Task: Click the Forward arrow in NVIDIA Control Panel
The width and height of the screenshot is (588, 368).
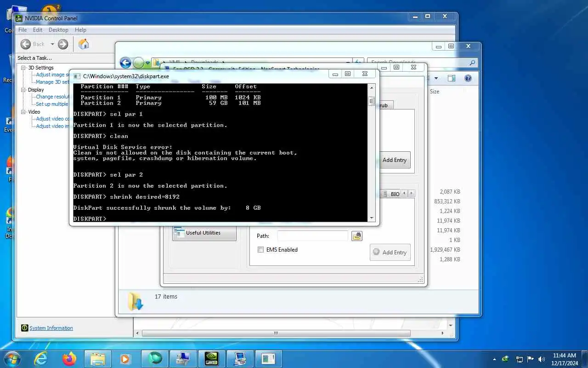Action: [63, 44]
